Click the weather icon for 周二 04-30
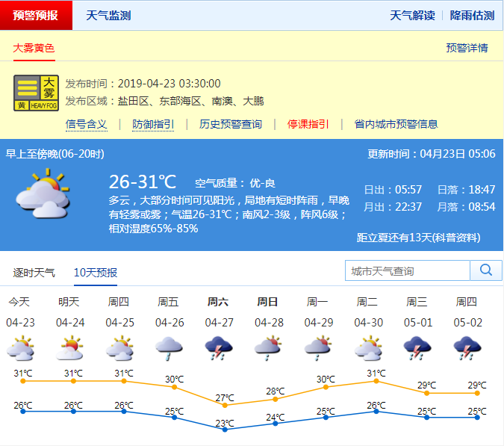 [x=367, y=348]
